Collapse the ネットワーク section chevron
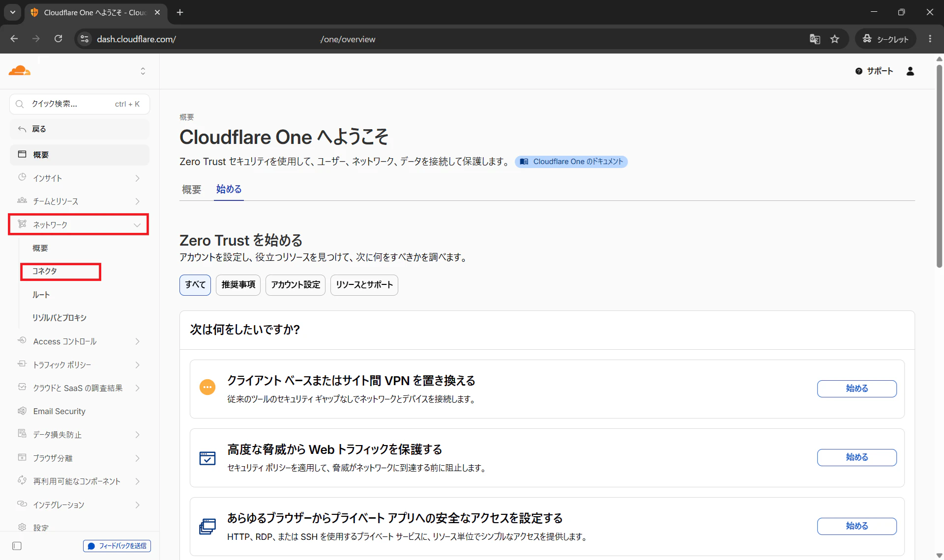The height and width of the screenshot is (560, 944). (137, 225)
